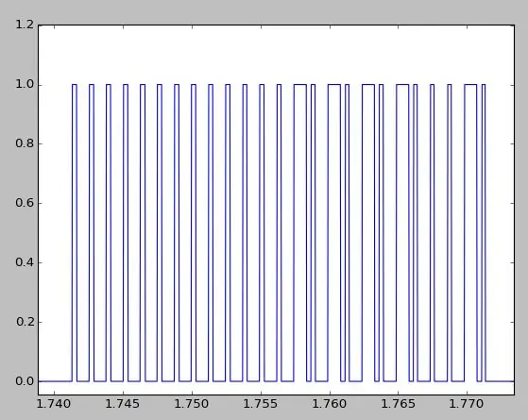
Task: Click the 1.745 x-axis tick label
Action: [x=123, y=404]
